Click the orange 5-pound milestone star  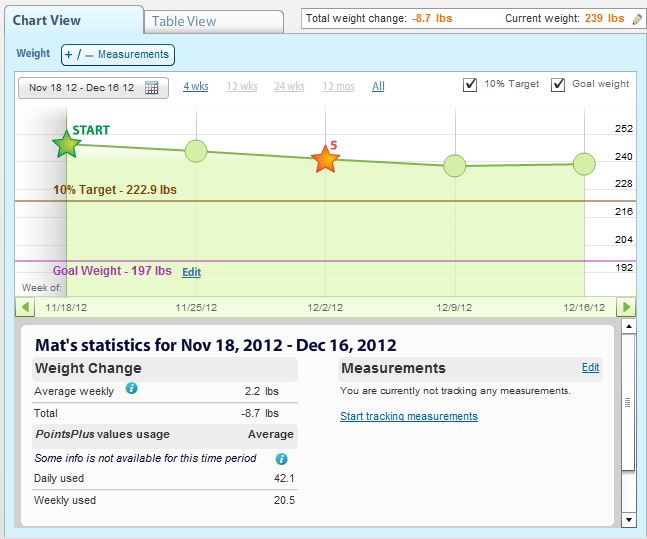point(325,159)
